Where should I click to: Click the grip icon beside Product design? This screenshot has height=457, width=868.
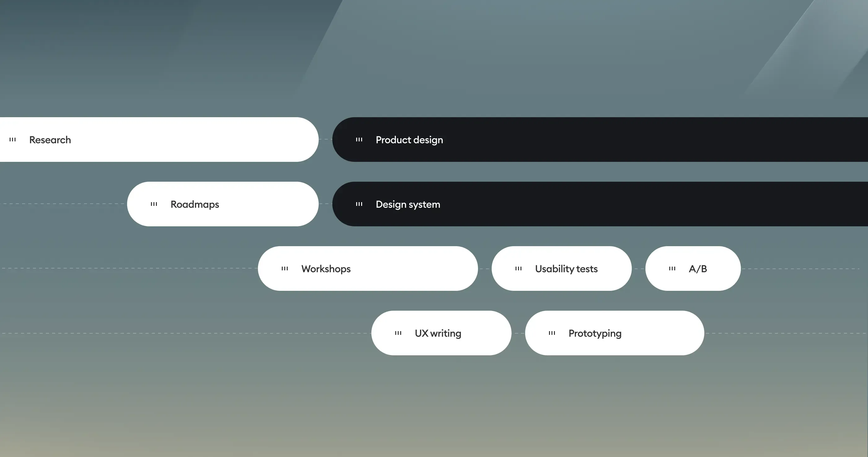pyautogui.click(x=359, y=140)
